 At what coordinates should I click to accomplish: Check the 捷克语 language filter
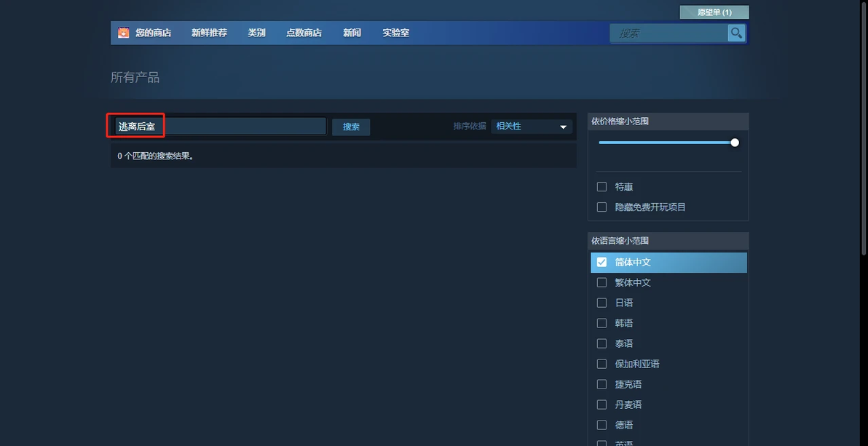(601, 385)
